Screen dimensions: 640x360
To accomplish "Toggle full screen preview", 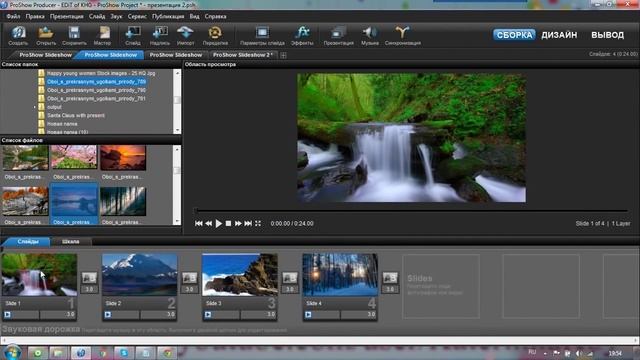I will 258,223.
